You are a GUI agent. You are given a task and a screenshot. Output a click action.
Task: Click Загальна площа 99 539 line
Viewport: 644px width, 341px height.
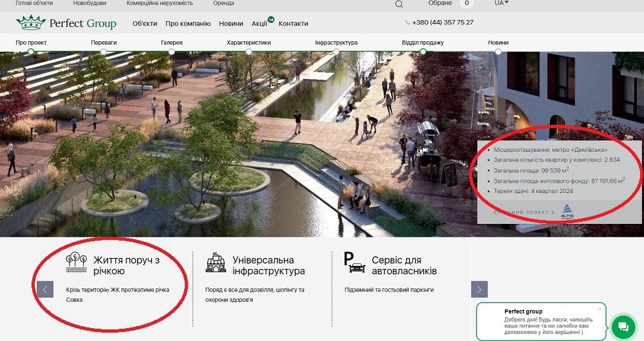click(x=531, y=170)
